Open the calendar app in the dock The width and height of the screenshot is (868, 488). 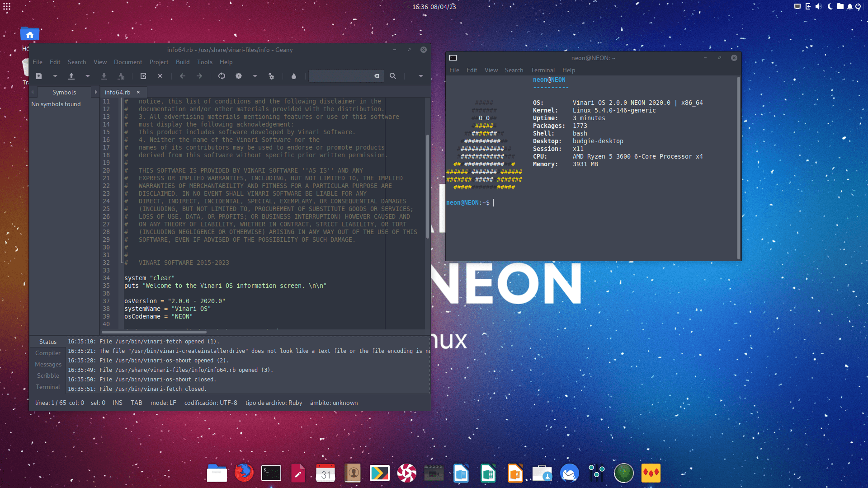point(325,473)
